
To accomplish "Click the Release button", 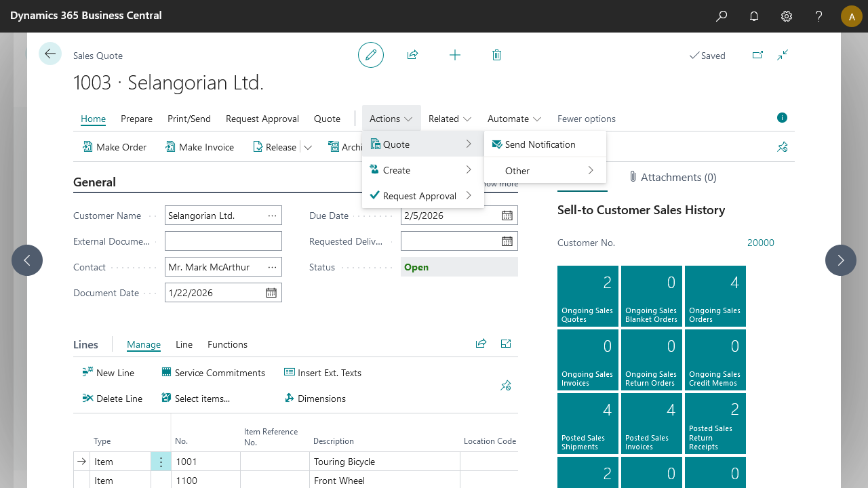I will [274, 147].
